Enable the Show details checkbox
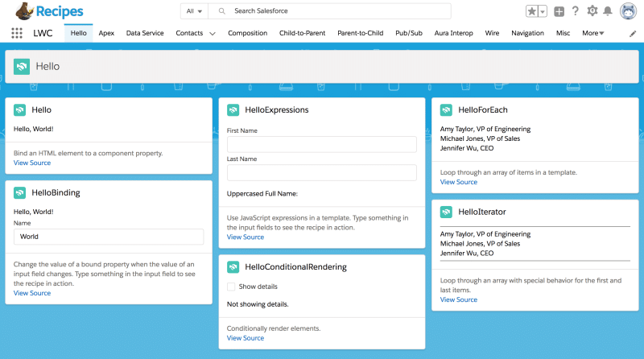This screenshot has height=359, width=644. pyautogui.click(x=231, y=287)
